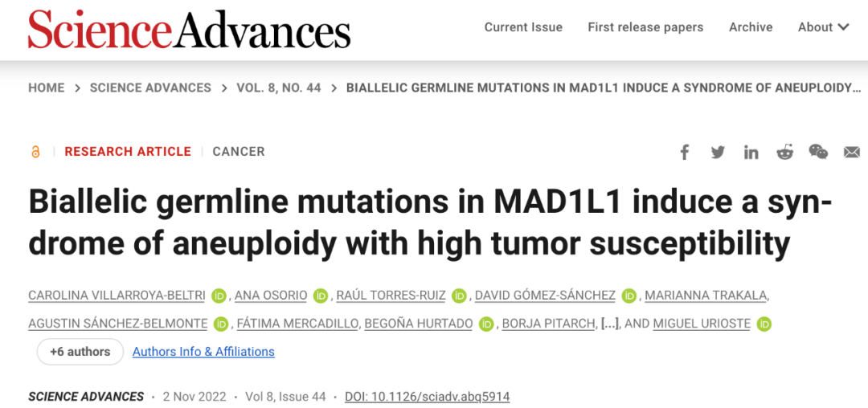The height and width of the screenshot is (408, 868).
Task: Expand hidden authors with +6 authors
Action: coord(80,352)
